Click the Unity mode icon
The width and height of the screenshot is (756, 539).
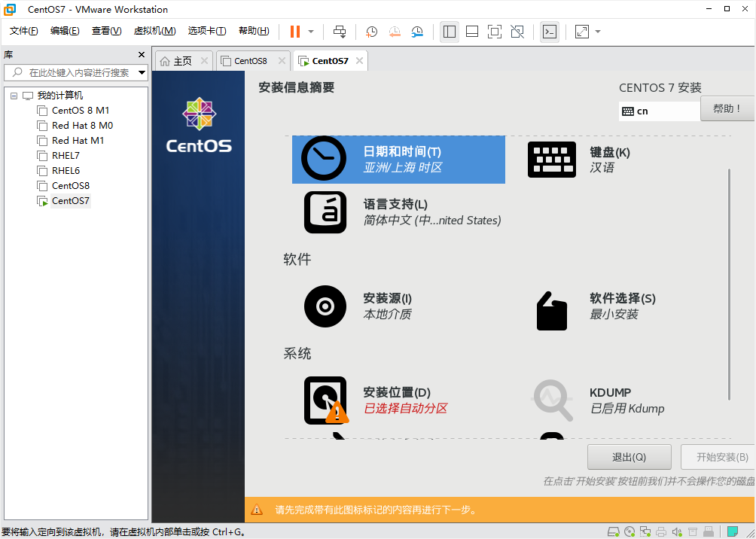tap(517, 32)
